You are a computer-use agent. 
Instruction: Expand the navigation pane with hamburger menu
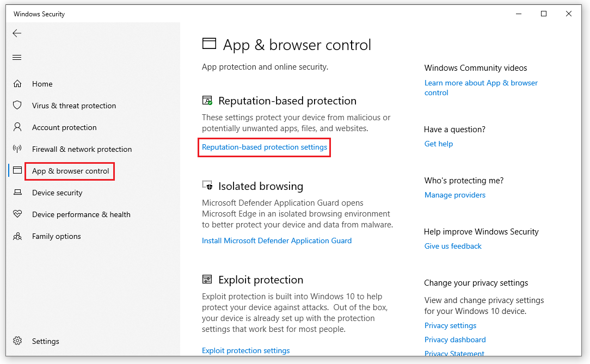pyautogui.click(x=17, y=57)
